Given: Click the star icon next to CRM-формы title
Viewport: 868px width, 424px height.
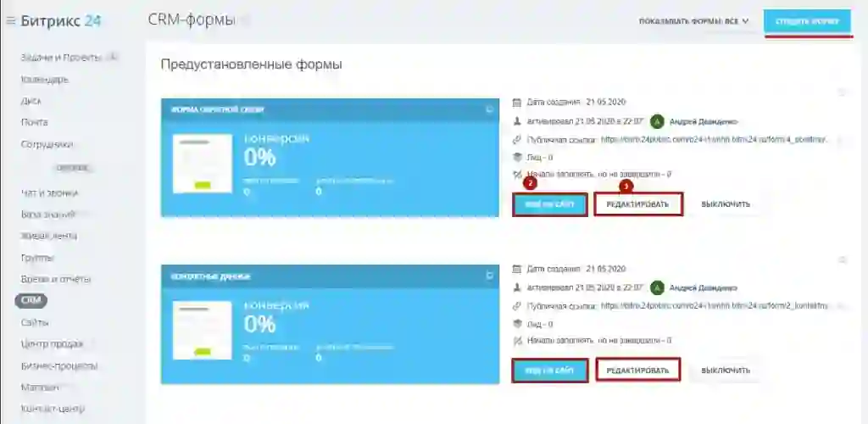Looking at the screenshot, I should pos(245,21).
